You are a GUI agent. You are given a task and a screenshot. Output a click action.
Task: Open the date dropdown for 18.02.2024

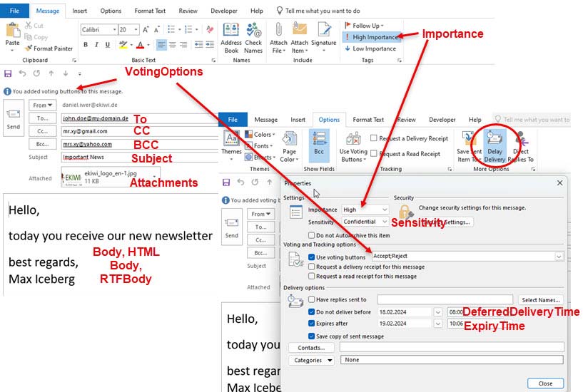[x=437, y=312]
